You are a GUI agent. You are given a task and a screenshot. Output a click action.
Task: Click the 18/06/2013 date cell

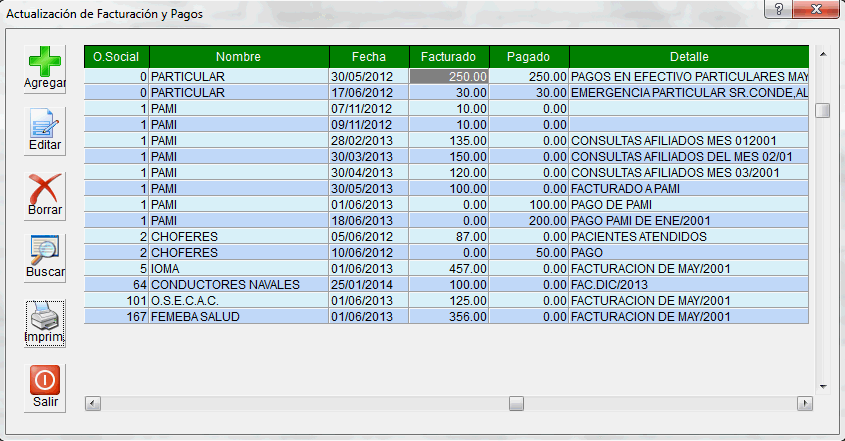point(369,220)
